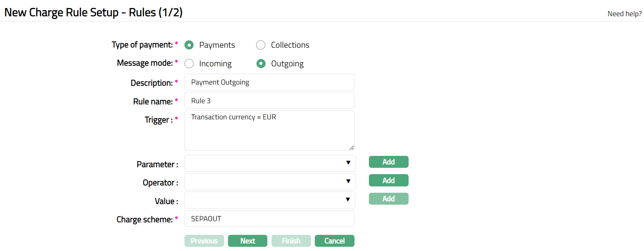
Task: Click the Charge scheme input field
Action: click(x=269, y=219)
